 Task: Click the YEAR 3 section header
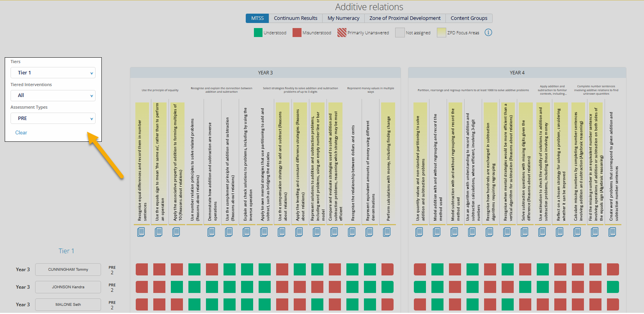[x=265, y=73]
